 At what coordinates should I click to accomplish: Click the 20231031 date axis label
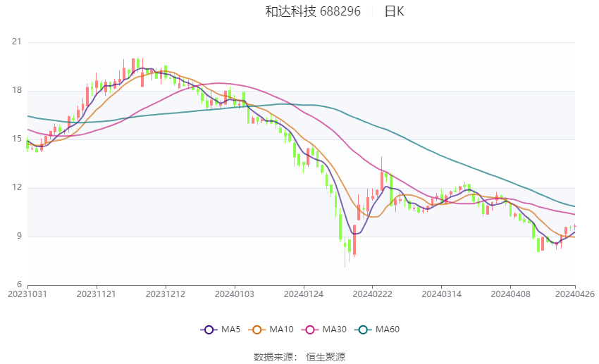click(x=27, y=294)
